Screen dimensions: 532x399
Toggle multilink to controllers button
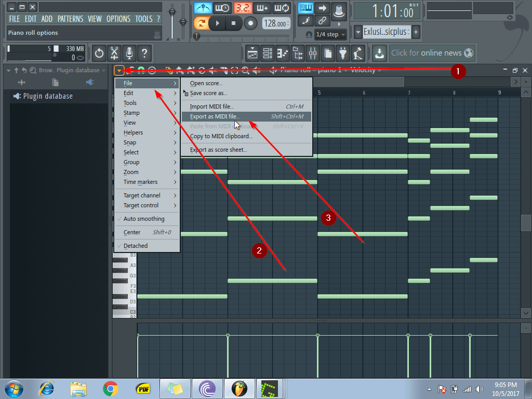point(322,21)
